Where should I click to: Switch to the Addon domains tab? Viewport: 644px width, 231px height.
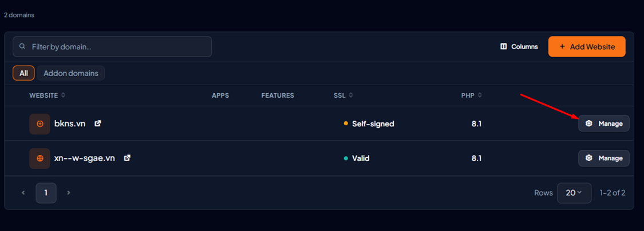point(70,73)
